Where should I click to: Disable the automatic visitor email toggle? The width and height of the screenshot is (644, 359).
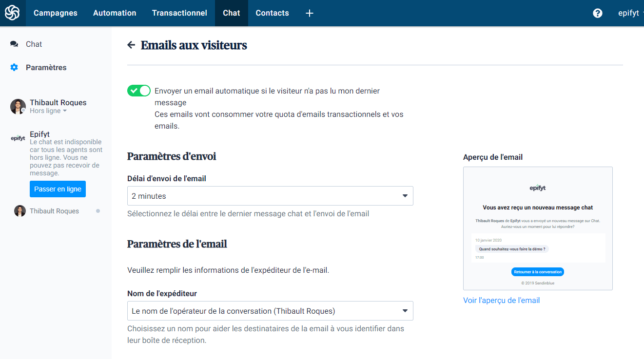[x=139, y=91]
